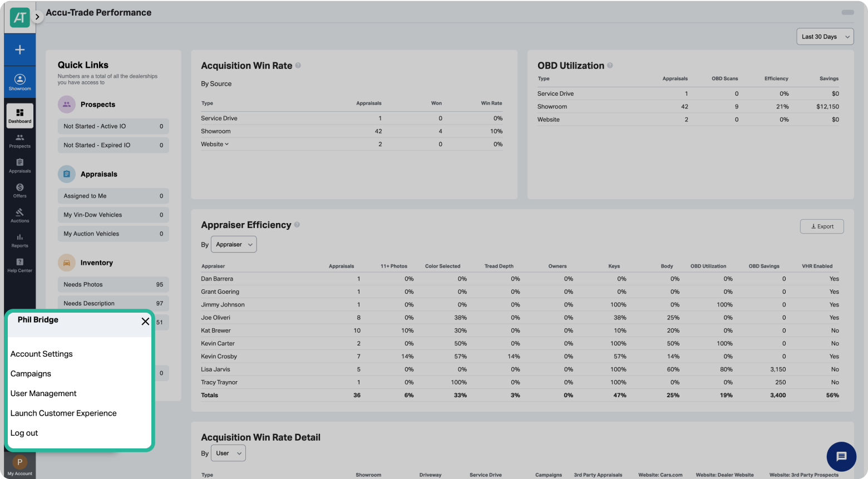
Task: Click the Totals row label
Action: click(x=210, y=395)
